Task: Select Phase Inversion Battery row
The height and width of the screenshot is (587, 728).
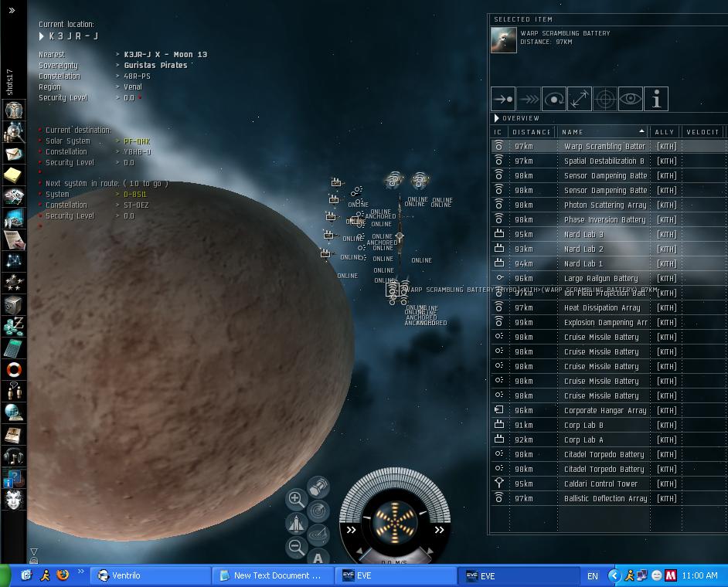Action: [609, 219]
